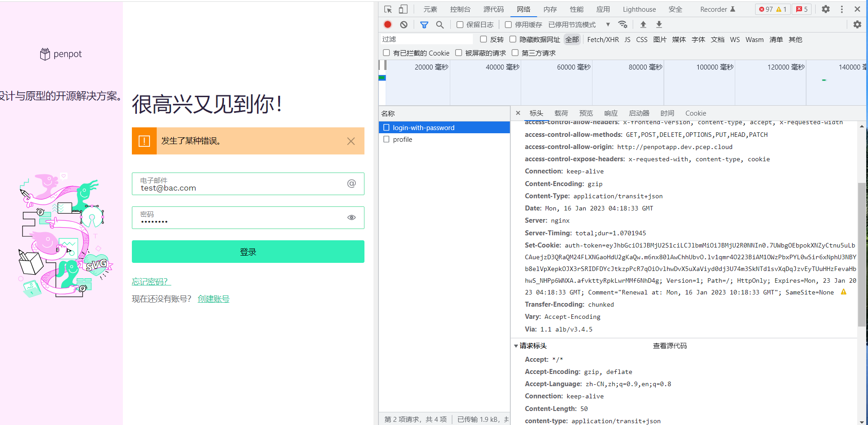This screenshot has width=868, height=425.
Task: Stop recording network log (red button)
Action: point(387,24)
